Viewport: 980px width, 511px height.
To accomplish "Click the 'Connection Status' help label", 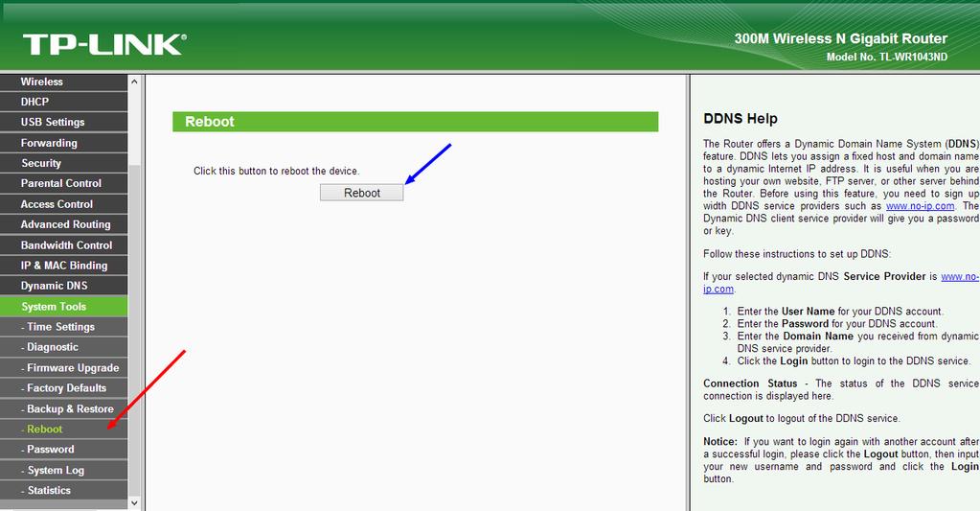I will [750, 383].
